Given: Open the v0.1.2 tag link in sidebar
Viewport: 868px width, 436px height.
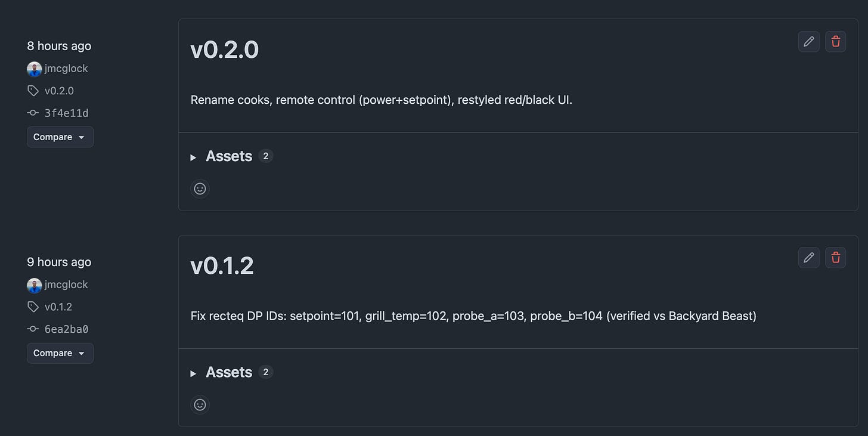Looking at the screenshot, I should coord(58,307).
